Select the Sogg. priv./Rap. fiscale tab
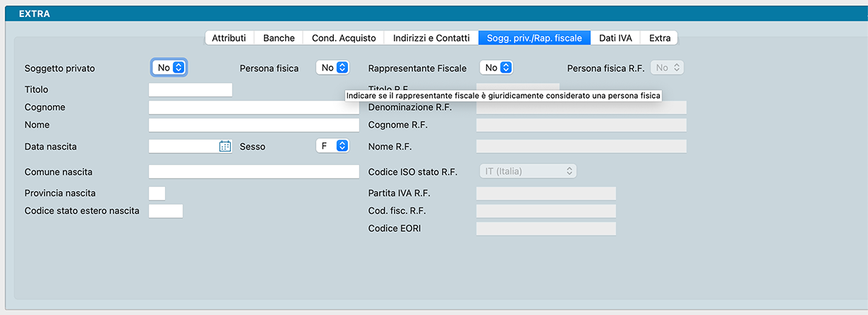Screen dimensions: 868x315 [x=534, y=38]
